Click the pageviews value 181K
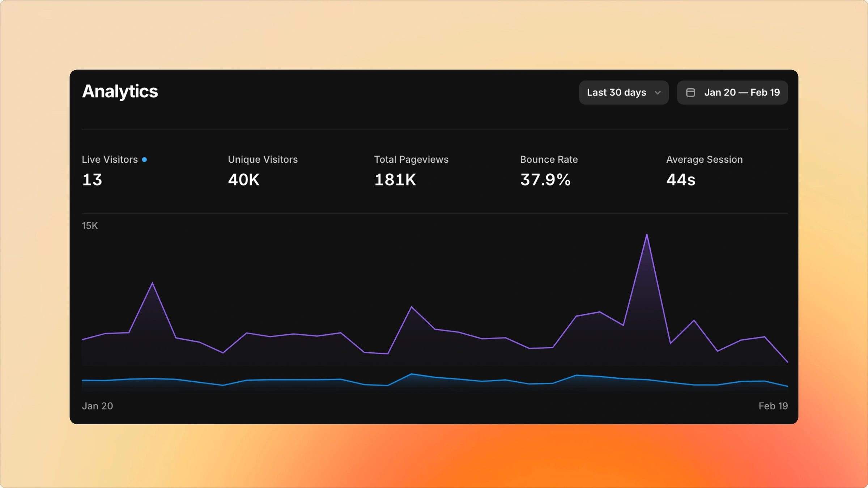Image resolution: width=868 pixels, height=488 pixels. [395, 180]
